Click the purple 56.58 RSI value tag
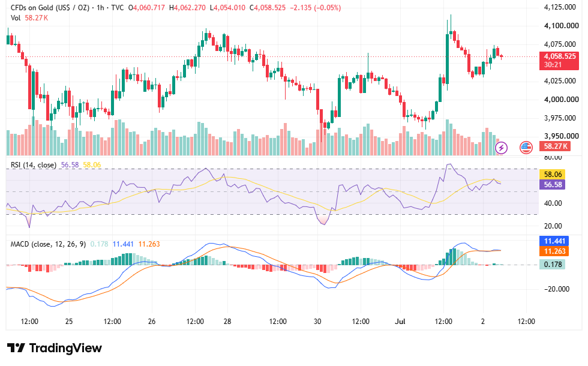This screenshot has height=366, width=588. (x=553, y=185)
